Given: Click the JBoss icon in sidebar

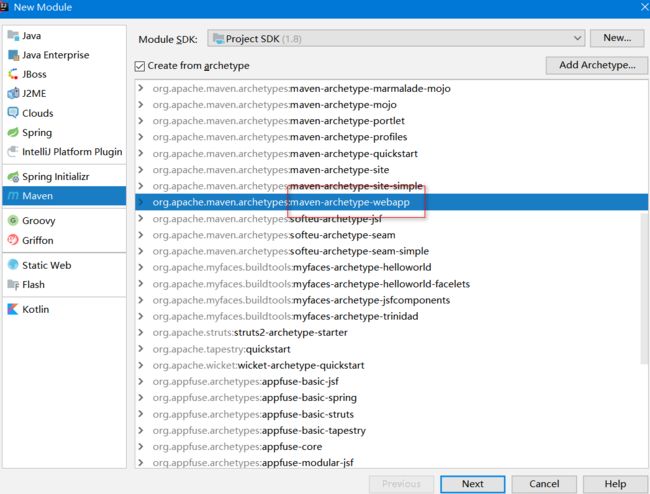Looking at the screenshot, I should 13,74.
